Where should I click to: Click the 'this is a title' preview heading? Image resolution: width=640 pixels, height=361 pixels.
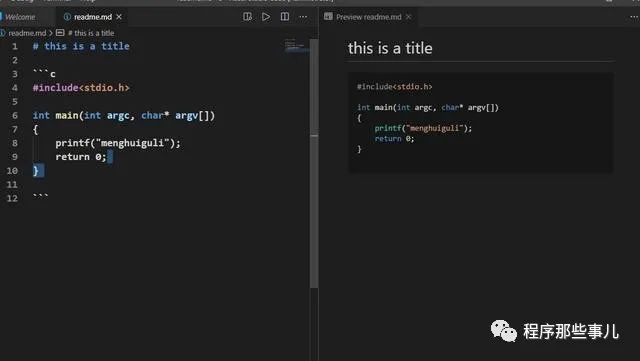pos(390,48)
